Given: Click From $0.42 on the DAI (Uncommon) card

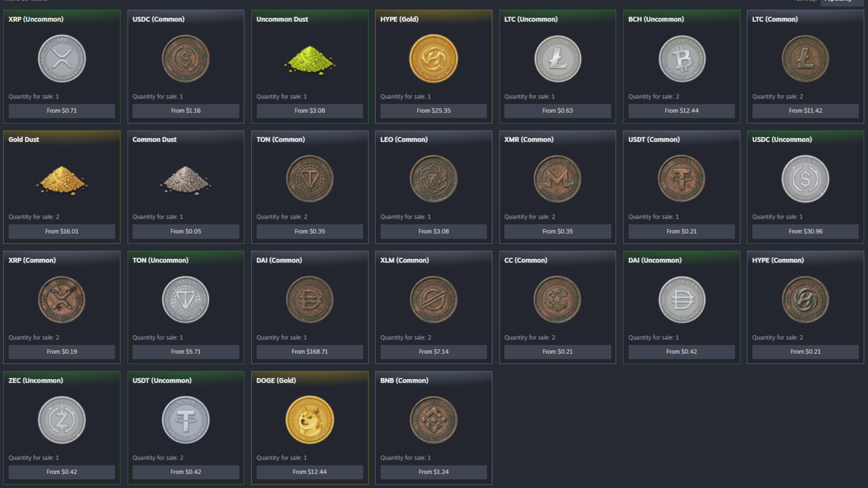Looking at the screenshot, I should (682, 352).
